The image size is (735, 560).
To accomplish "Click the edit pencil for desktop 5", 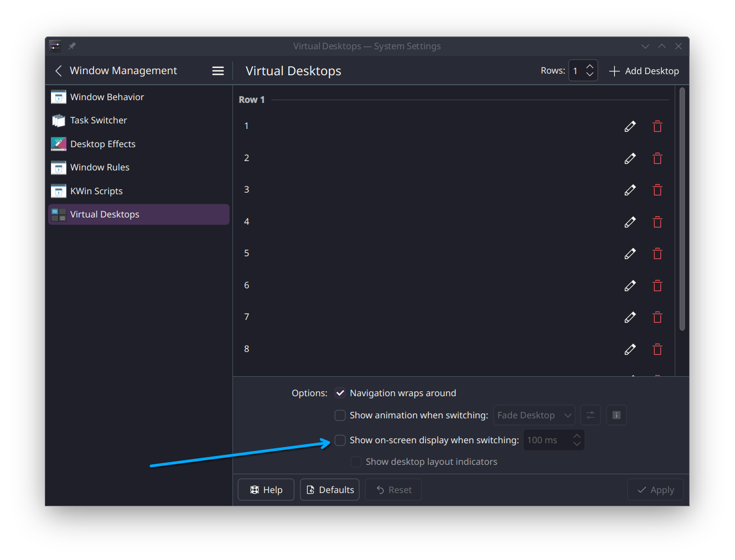I will [x=630, y=254].
